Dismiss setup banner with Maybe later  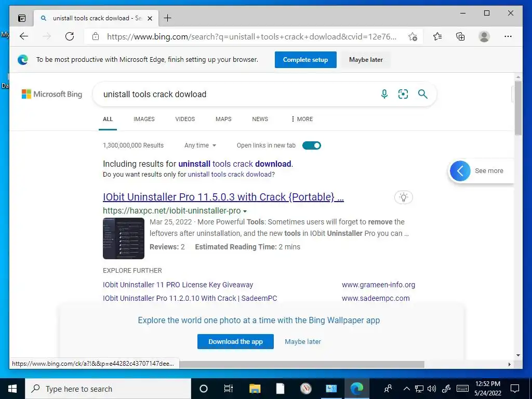click(x=366, y=60)
